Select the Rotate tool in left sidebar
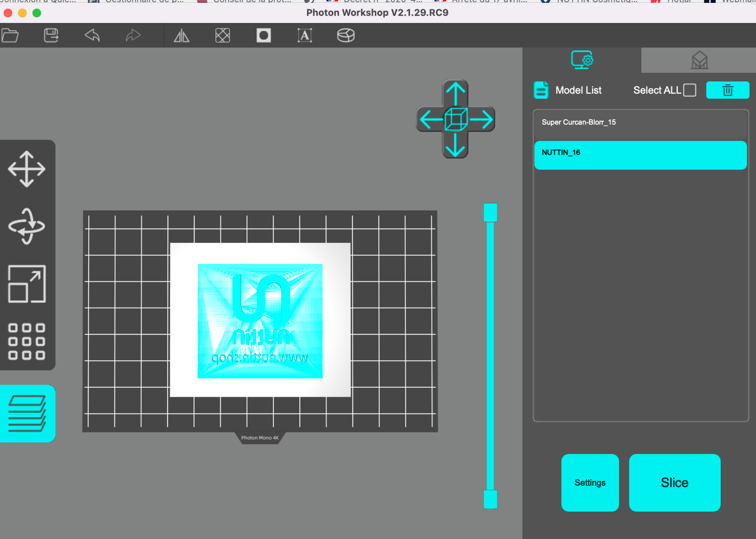This screenshot has height=539, width=756. click(27, 226)
